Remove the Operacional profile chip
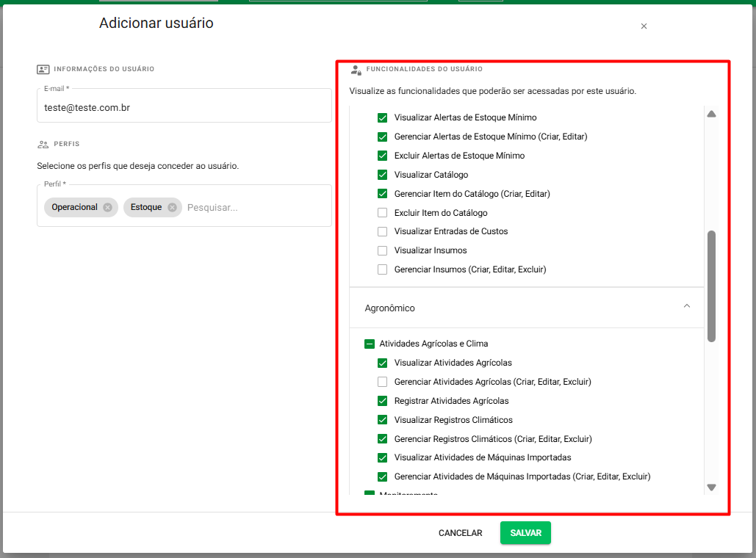Image resolution: width=756 pixels, height=558 pixels. 108,208
